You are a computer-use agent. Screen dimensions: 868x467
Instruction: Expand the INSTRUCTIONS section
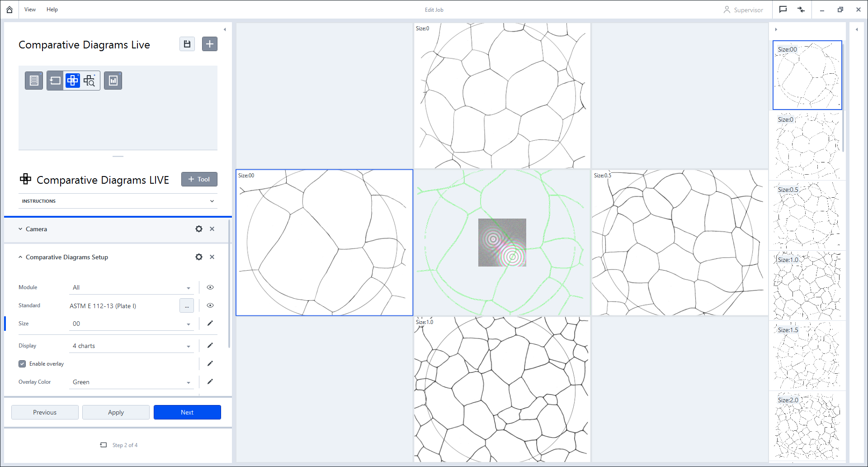pyautogui.click(x=211, y=201)
